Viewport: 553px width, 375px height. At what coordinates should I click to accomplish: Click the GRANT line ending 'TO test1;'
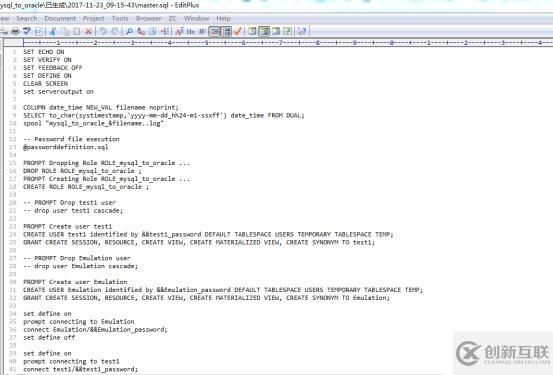(x=199, y=242)
